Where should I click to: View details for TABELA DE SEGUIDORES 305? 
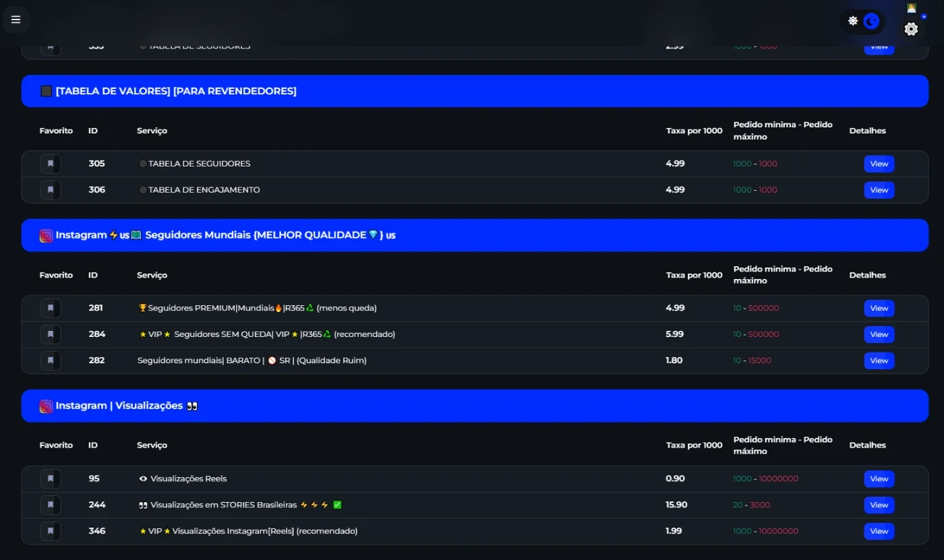pyautogui.click(x=879, y=164)
